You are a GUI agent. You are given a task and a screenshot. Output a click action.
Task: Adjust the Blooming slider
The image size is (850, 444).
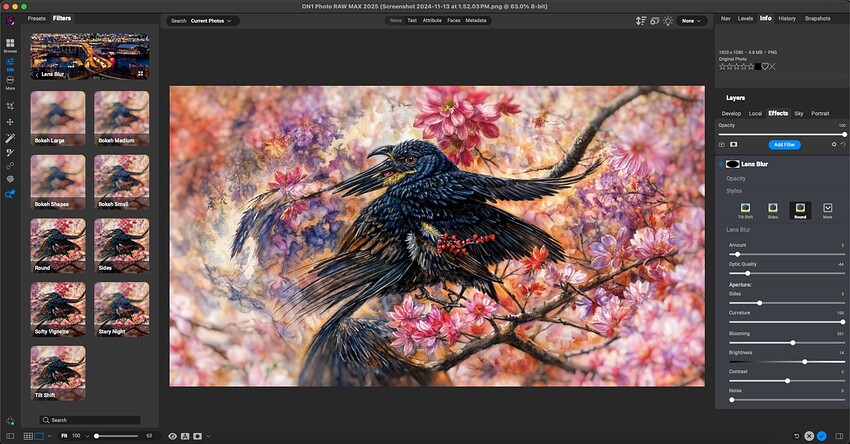787,343
